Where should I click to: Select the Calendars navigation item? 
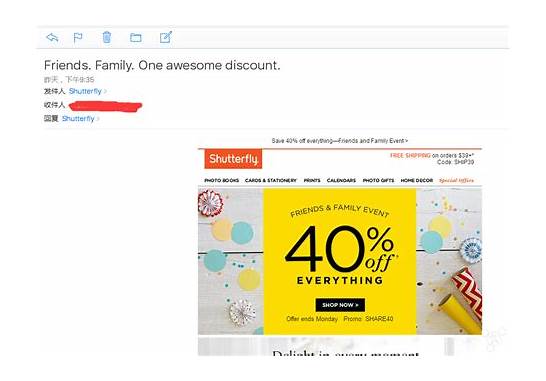(x=341, y=180)
